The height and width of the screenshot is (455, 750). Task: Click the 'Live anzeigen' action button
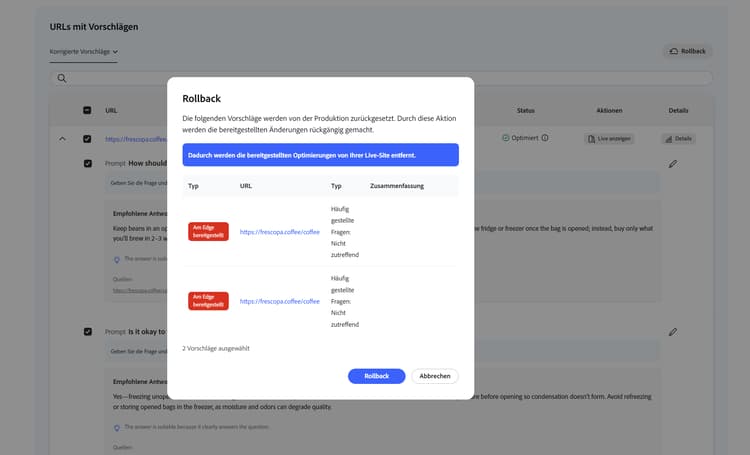coord(609,139)
